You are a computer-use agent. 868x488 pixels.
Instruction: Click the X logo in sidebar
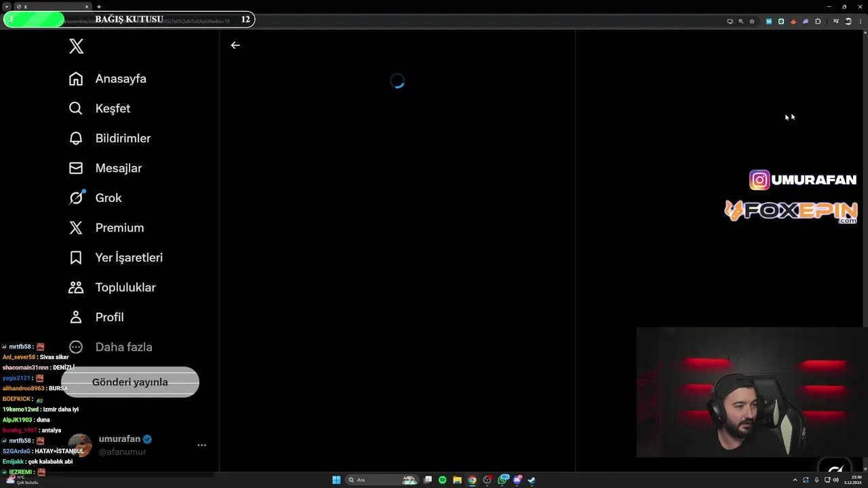(77, 46)
